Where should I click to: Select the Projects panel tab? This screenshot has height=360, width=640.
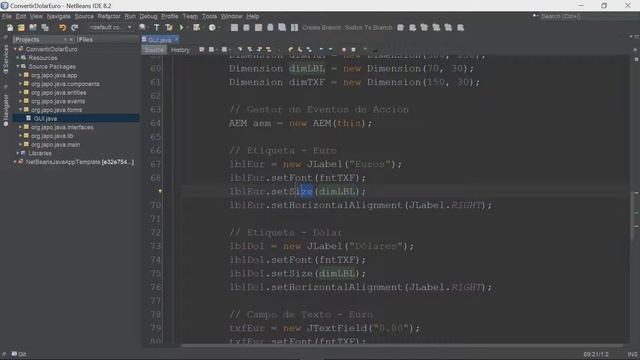27,40
